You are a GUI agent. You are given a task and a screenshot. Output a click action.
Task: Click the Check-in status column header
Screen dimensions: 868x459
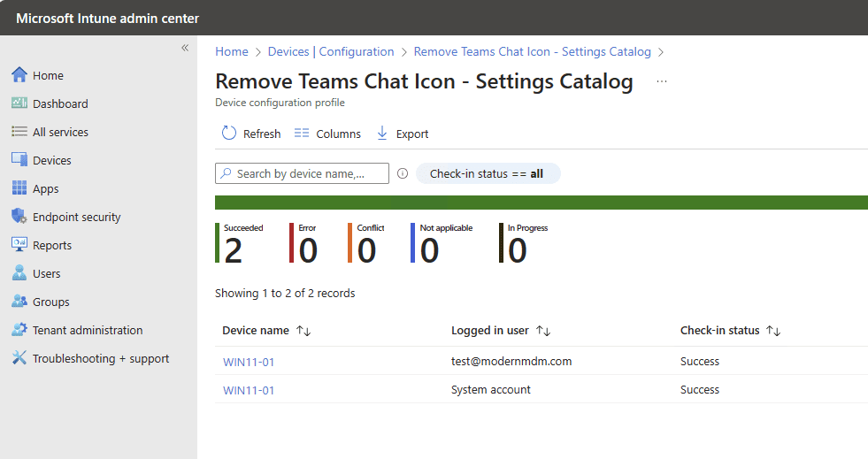point(719,330)
